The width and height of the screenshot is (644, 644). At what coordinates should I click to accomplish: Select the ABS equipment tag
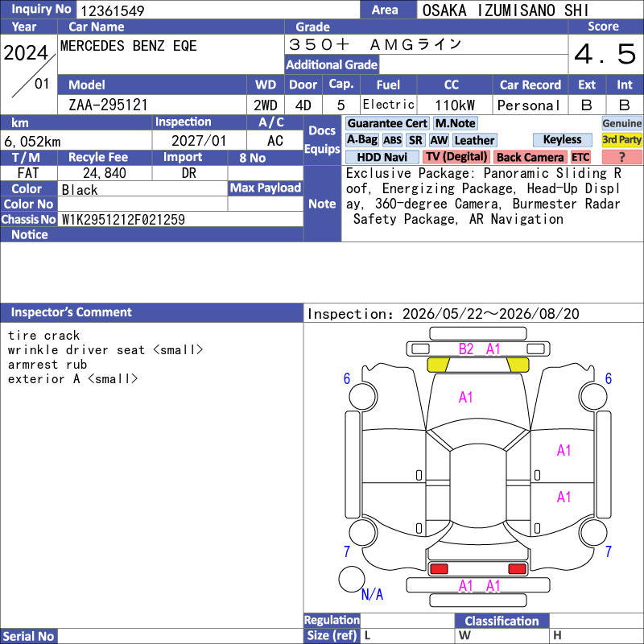pos(392,140)
